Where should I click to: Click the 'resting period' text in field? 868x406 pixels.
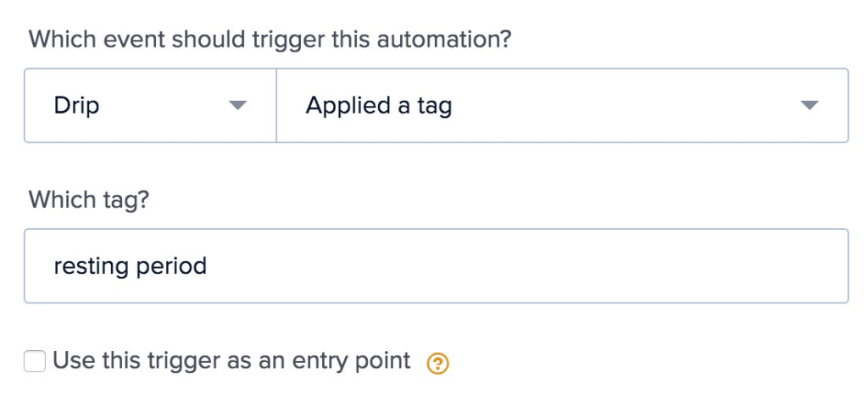(x=130, y=266)
